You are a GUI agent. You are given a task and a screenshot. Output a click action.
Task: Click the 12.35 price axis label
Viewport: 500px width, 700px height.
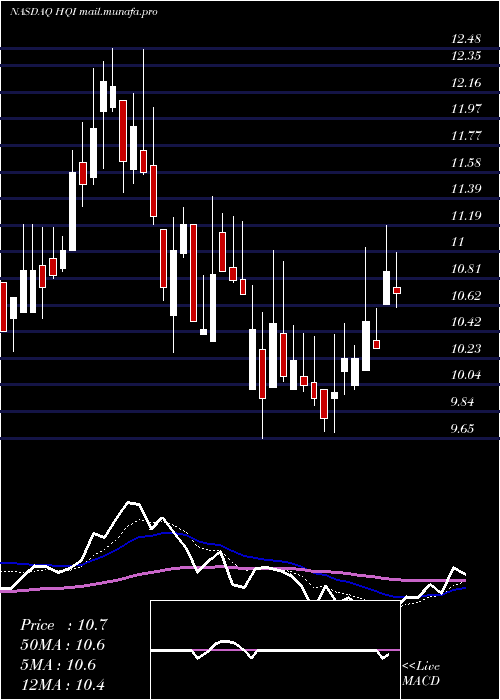(466, 56)
